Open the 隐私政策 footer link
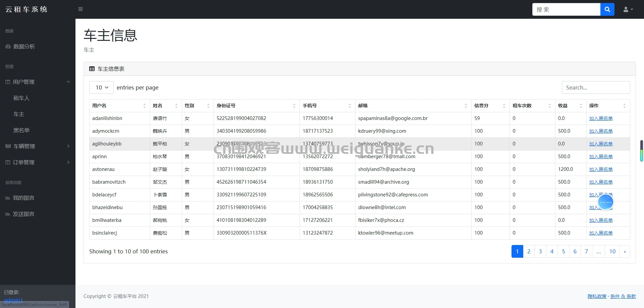The width and height of the screenshot is (644, 308). pyautogui.click(x=597, y=296)
